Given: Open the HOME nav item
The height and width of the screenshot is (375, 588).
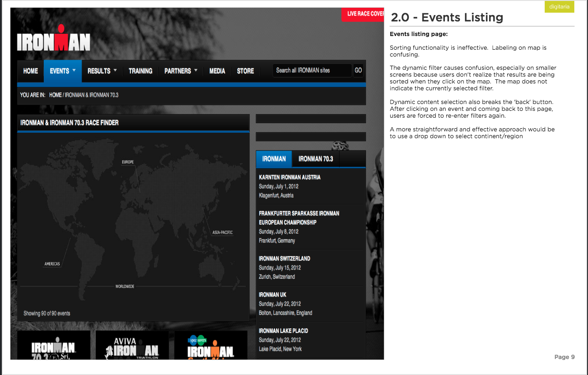Looking at the screenshot, I should click(x=31, y=71).
